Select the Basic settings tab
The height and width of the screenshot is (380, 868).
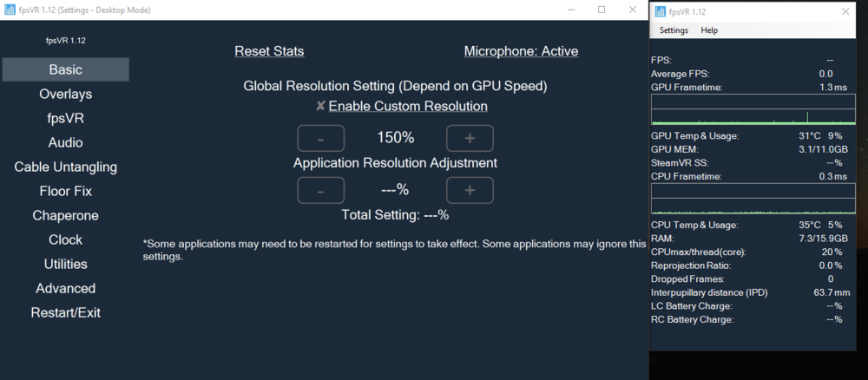click(x=66, y=69)
